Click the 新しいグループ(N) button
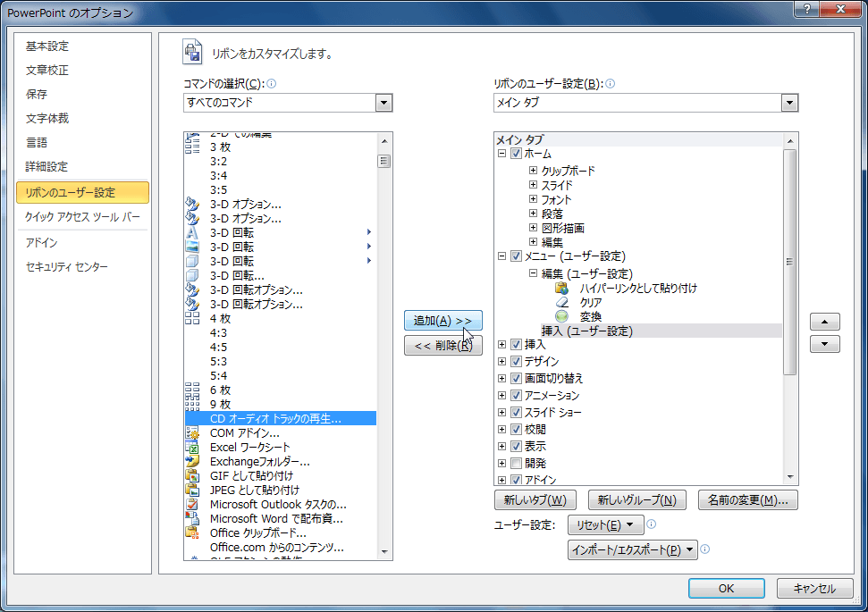 tap(636, 500)
